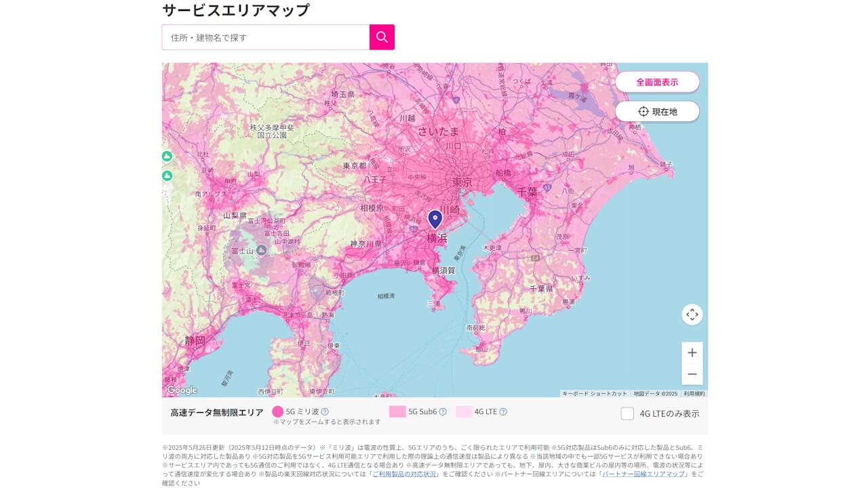Click the 現在地 current location button
The height and width of the screenshot is (488, 868).
pos(657,111)
